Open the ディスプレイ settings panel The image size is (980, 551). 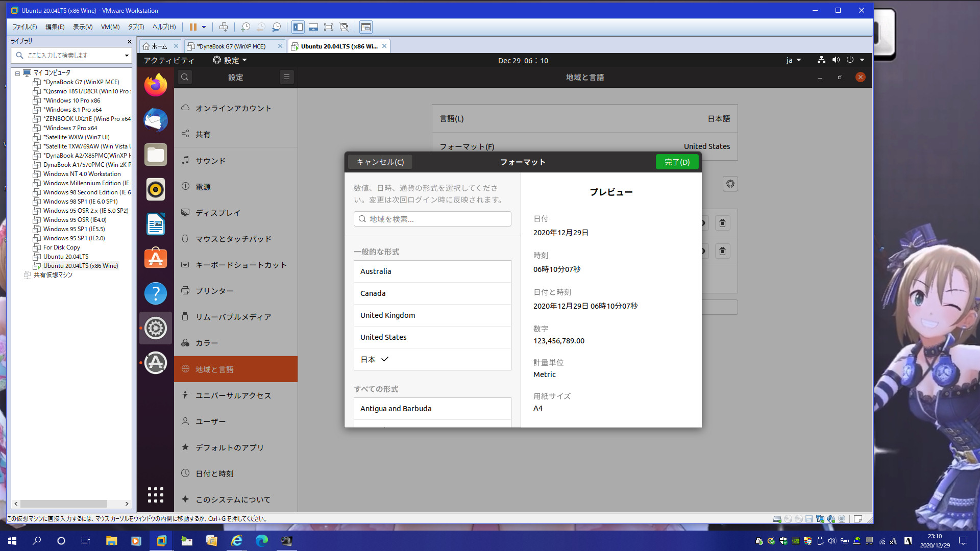pyautogui.click(x=236, y=213)
